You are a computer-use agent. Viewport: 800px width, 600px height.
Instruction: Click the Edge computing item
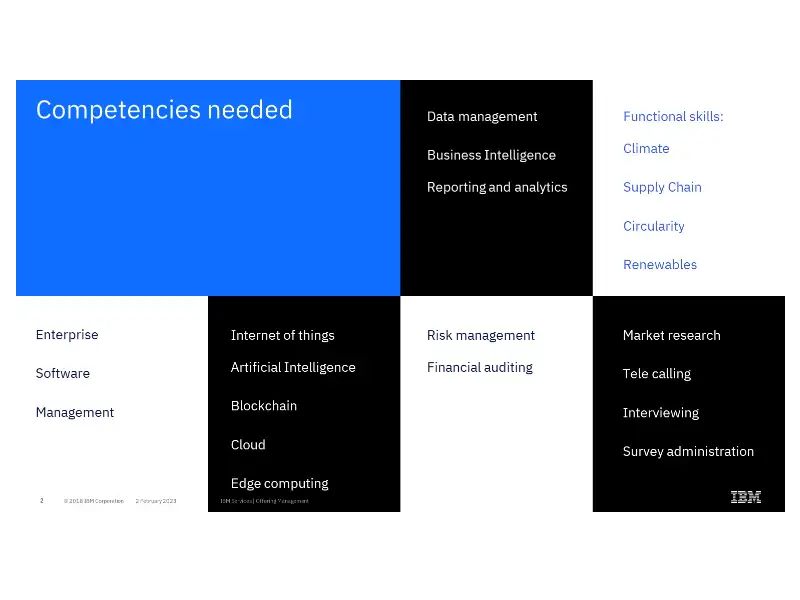click(279, 483)
